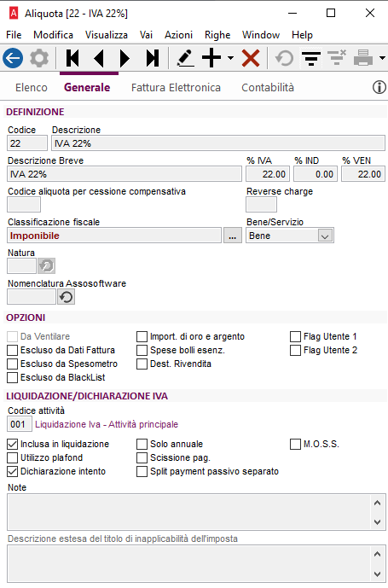Refresh the Nomenclatura Assosoftware field
The width and height of the screenshot is (388, 588).
tap(66, 297)
